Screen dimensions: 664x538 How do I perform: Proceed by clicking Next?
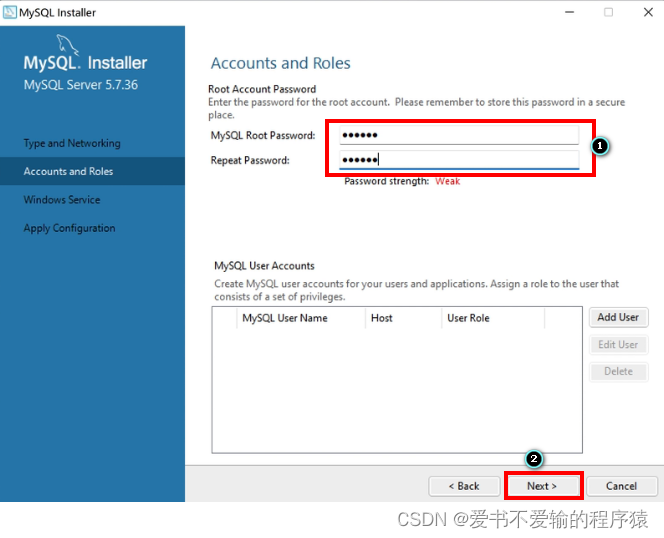tap(542, 486)
